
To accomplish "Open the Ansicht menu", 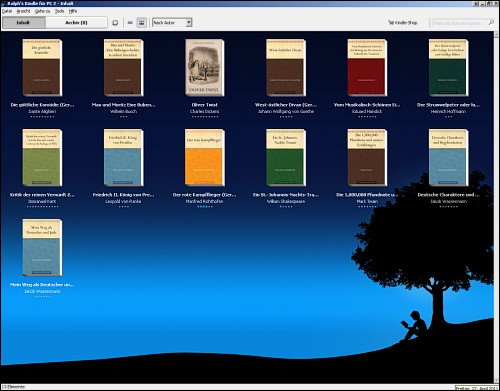I will (23, 11).
